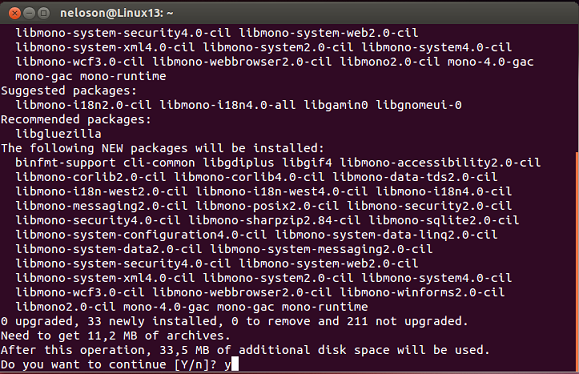Click the orange scrollbar on right edge
Image resolution: width=579 pixels, height=374 pixels.
point(577,261)
